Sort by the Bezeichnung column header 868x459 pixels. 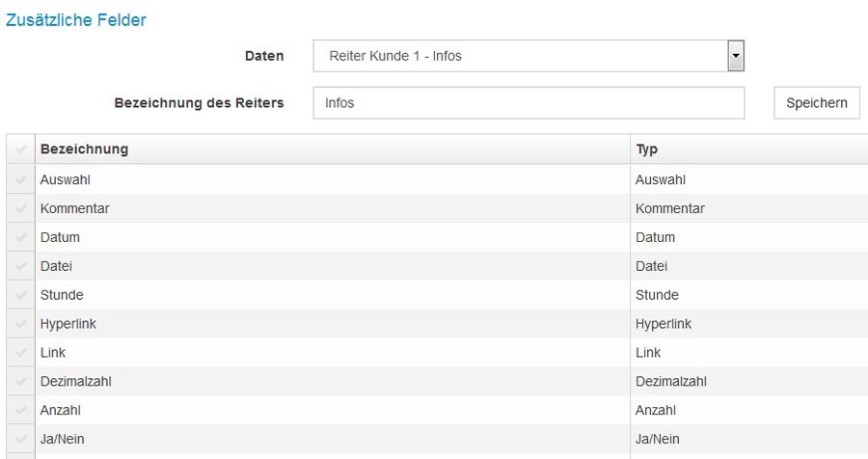(x=85, y=150)
